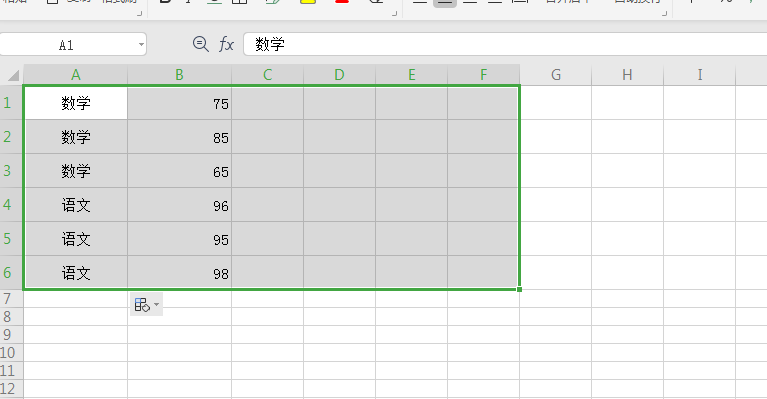Click into the formula bar showing 数学
The width and height of the screenshot is (767, 399).
[505, 44]
